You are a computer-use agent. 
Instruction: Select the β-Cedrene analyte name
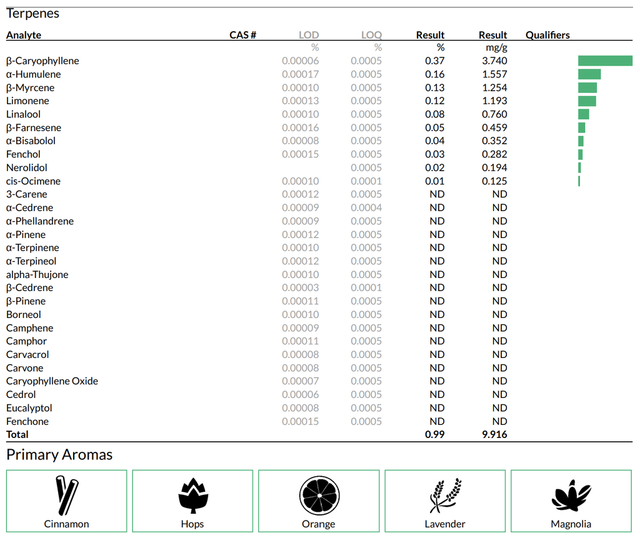coord(29,288)
